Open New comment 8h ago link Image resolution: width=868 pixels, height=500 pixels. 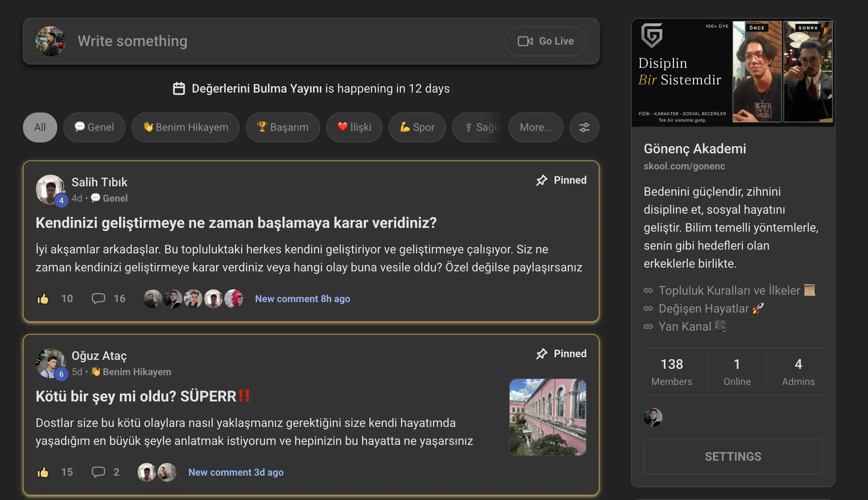click(303, 299)
